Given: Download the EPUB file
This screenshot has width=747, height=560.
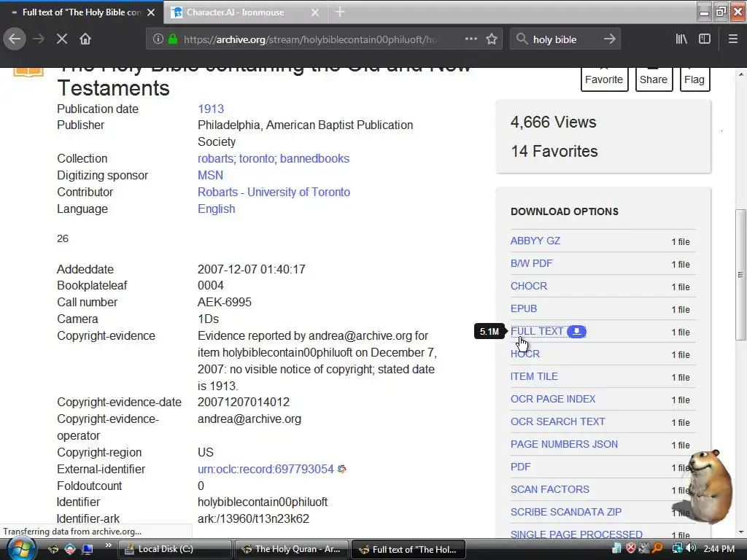Looking at the screenshot, I should (524, 308).
